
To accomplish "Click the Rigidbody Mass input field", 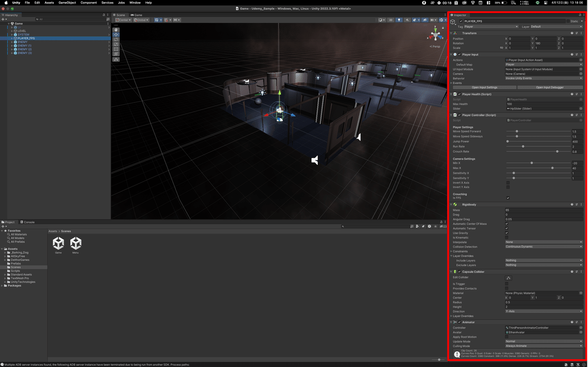I will 544,210.
